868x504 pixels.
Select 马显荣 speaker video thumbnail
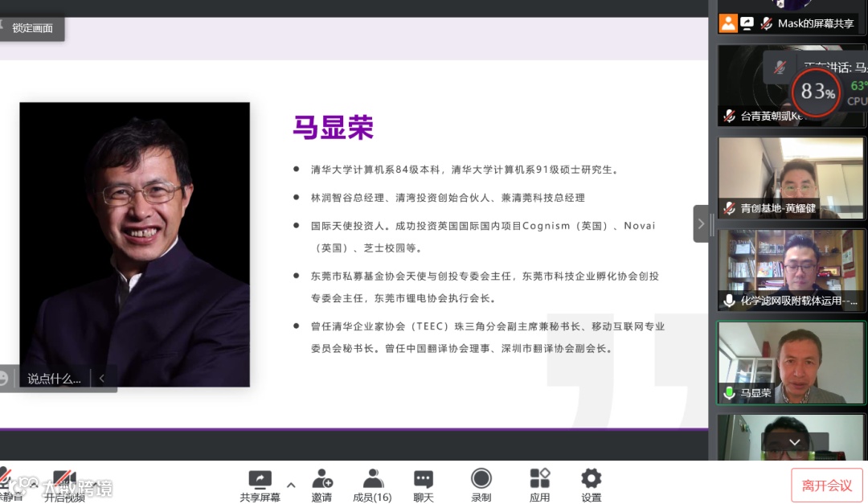pyautogui.click(x=791, y=363)
